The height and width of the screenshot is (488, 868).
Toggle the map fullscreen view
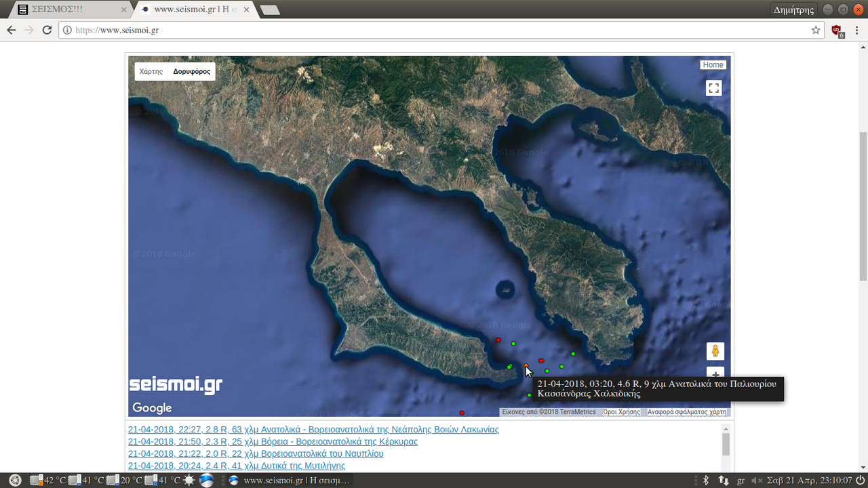pos(713,88)
